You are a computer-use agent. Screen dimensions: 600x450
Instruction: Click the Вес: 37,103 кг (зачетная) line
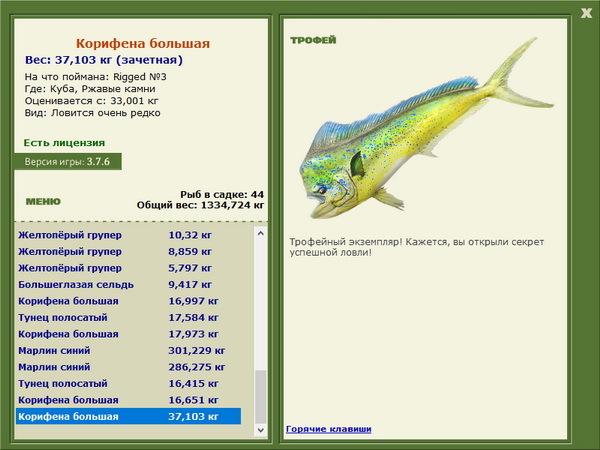pyautogui.click(x=104, y=60)
